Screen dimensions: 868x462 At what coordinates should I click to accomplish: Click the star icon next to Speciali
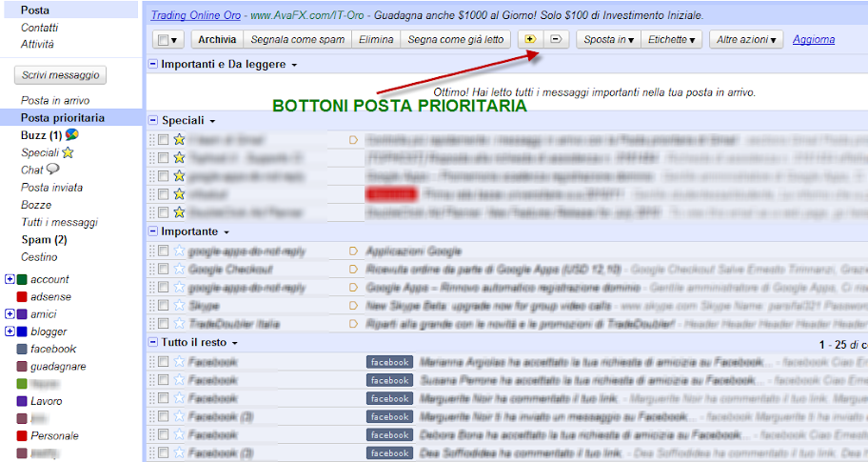[68, 152]
